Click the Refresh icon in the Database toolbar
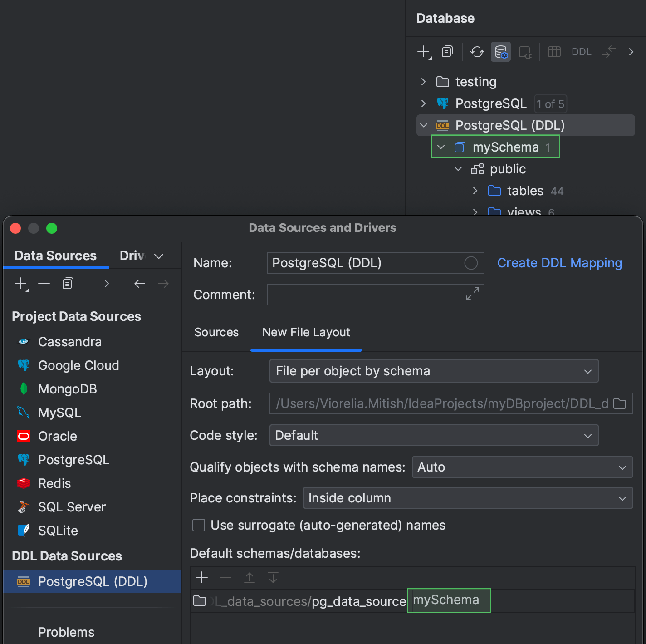This screenshot has height=644, width=646. (x=477, y=52)
